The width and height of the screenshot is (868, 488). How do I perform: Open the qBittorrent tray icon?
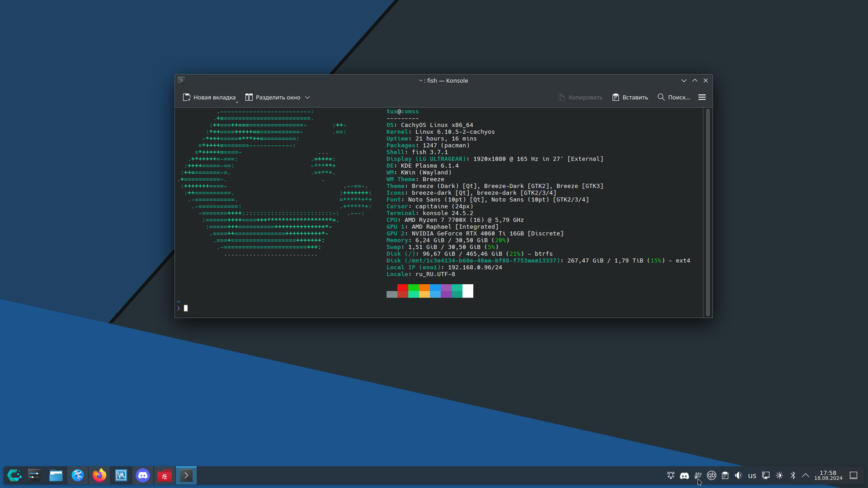pos(712,475)
